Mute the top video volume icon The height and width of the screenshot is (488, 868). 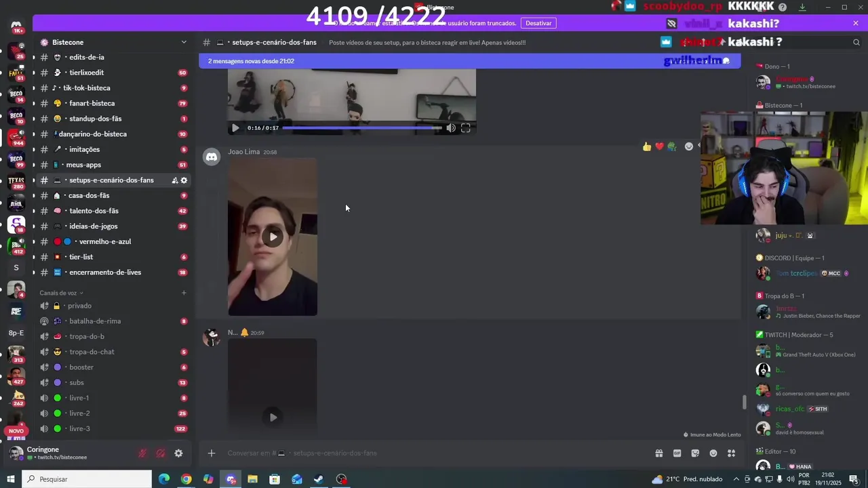coord(451,127)
